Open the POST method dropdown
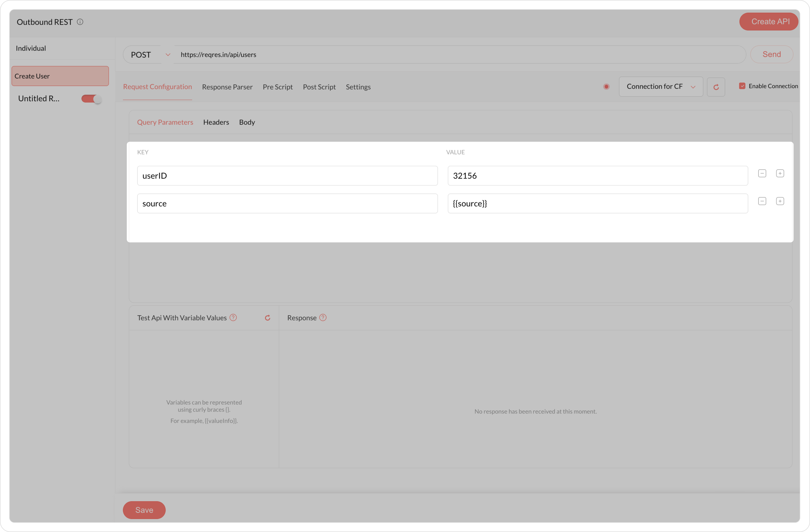This screenshot has height=532, width=810. coord(150,55)
